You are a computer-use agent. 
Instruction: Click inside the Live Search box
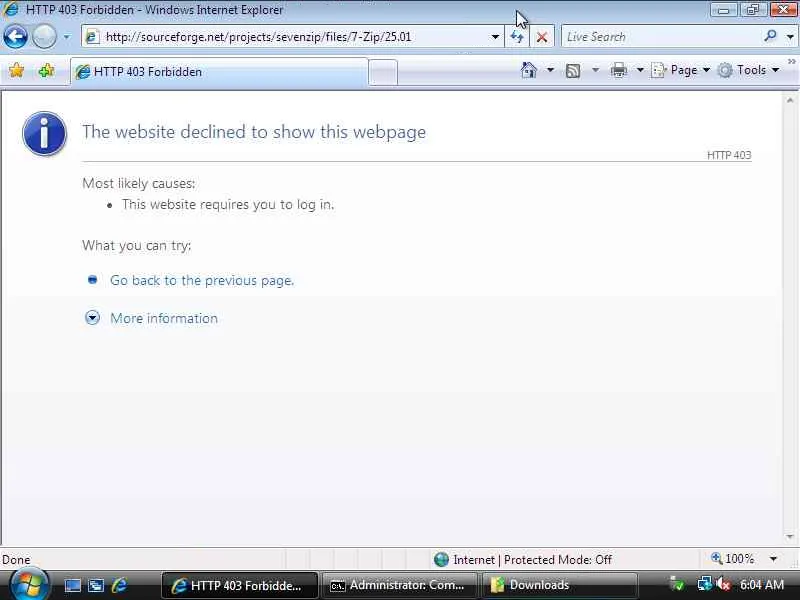click(661, 37)
